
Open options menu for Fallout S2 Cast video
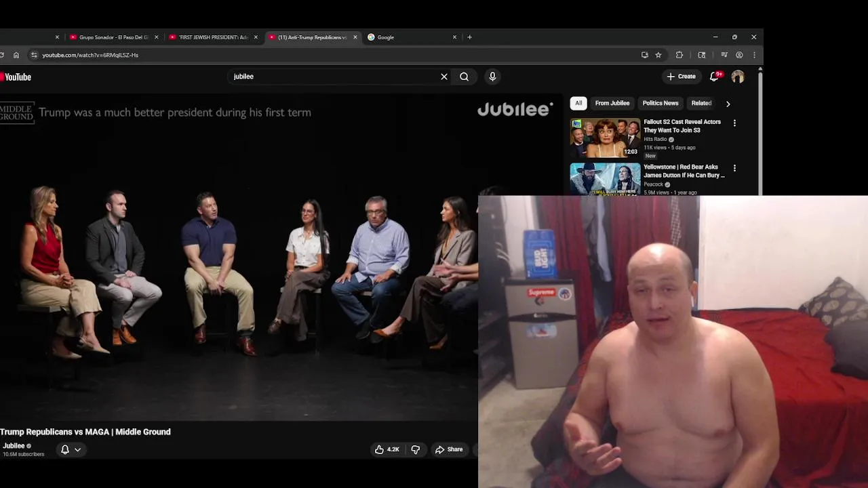734,123
